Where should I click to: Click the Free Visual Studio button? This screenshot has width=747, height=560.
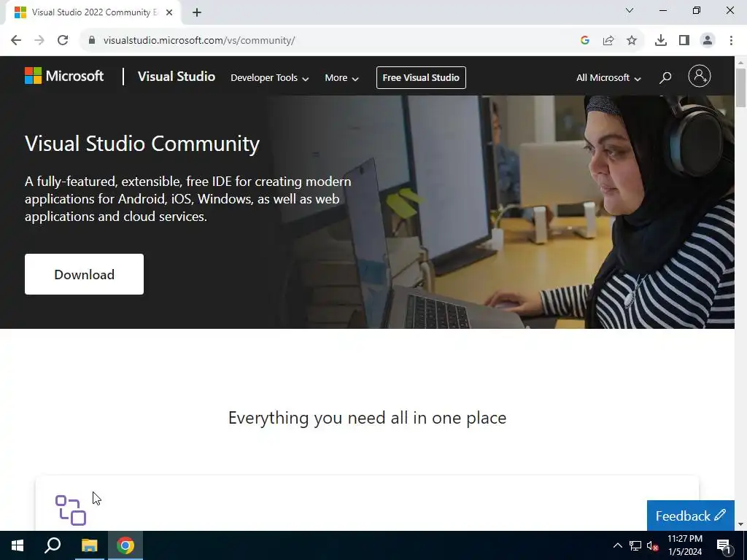421,77
